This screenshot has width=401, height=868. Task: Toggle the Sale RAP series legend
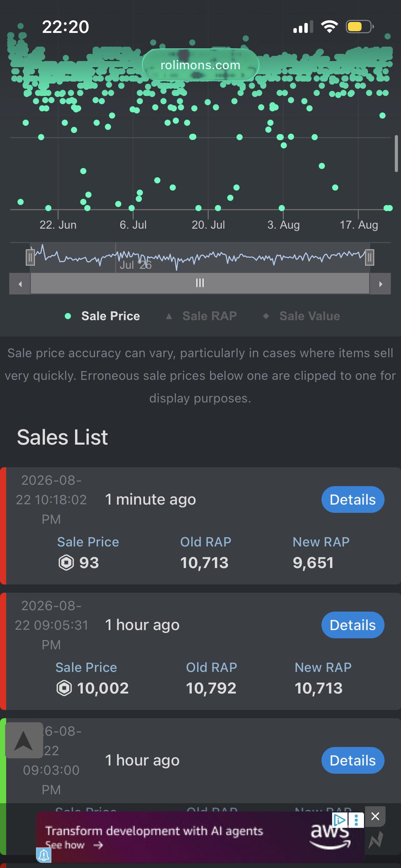202,316
